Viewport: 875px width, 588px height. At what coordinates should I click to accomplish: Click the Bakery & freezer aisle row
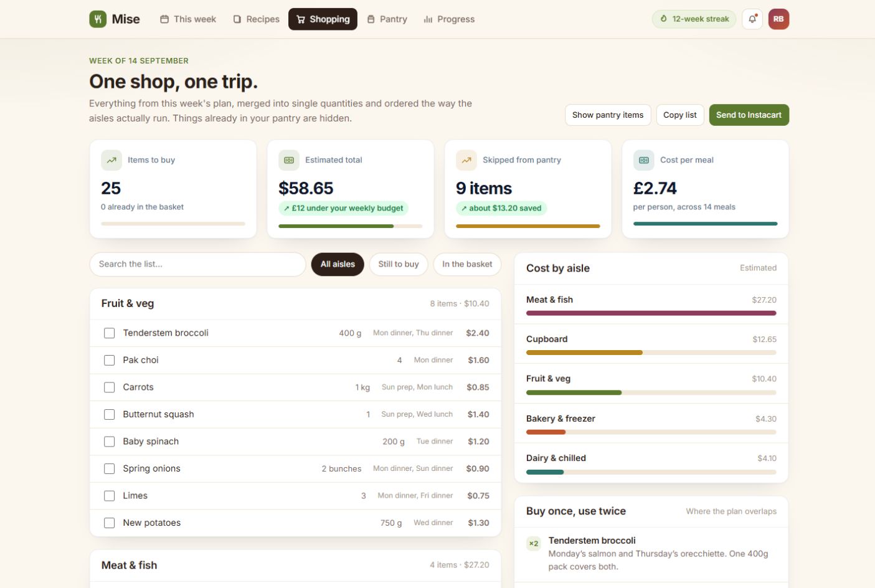(651, 423)
